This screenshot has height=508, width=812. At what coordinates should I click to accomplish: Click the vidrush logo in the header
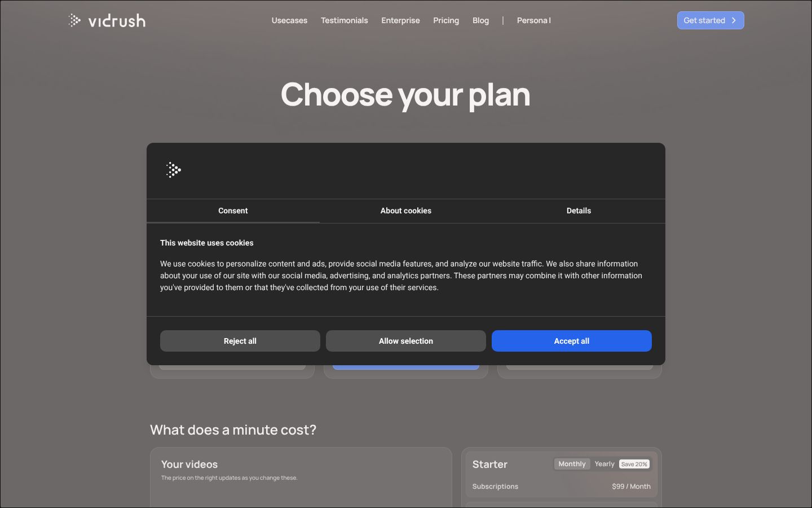(x=107, y=20)
